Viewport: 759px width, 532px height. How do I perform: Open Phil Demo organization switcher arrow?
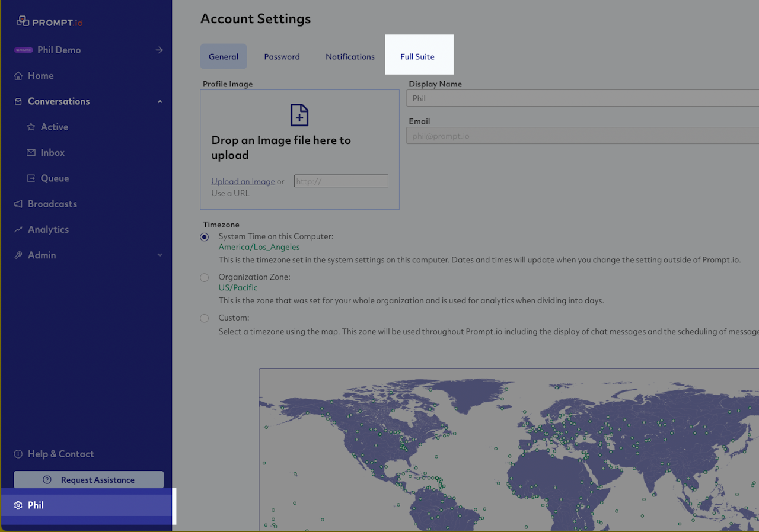(x=159, y=50)
